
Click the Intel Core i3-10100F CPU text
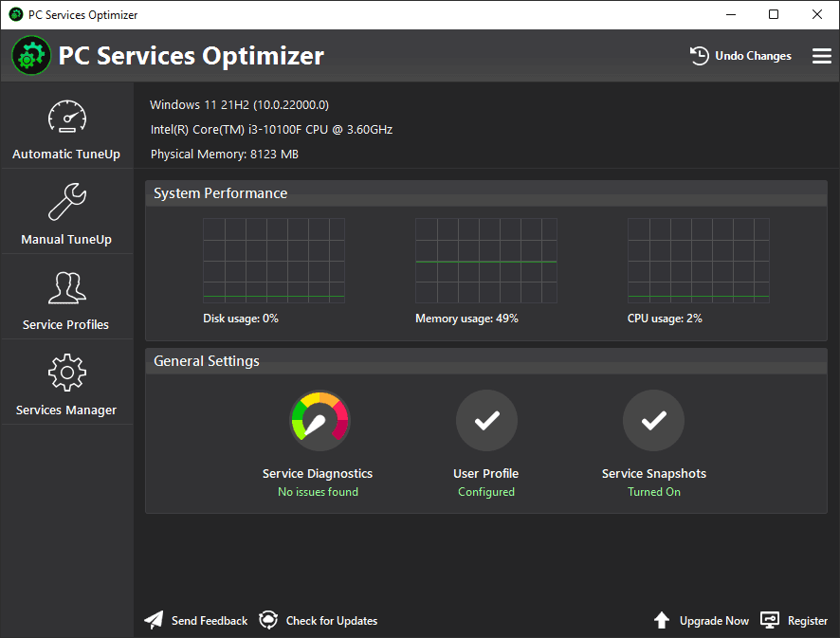(271, 130)
